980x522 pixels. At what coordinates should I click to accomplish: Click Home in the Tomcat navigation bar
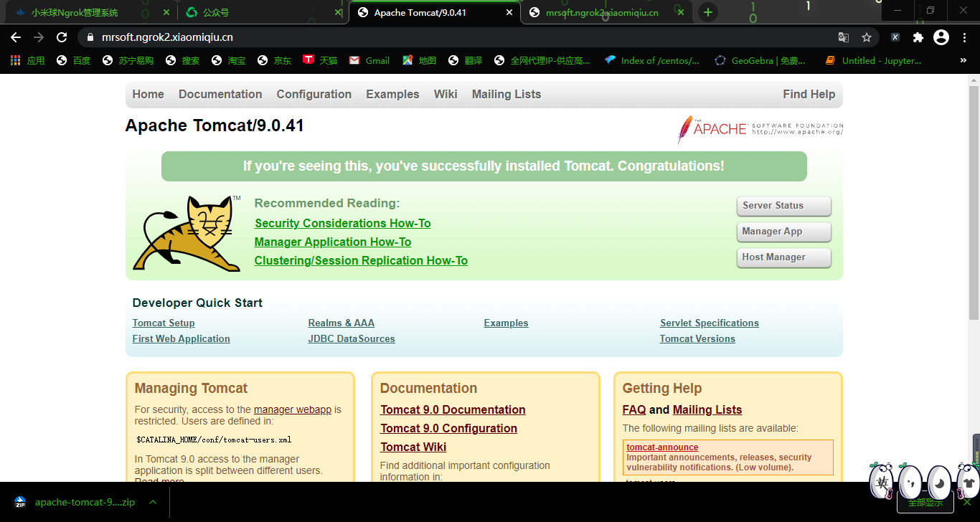pos(148,94)
